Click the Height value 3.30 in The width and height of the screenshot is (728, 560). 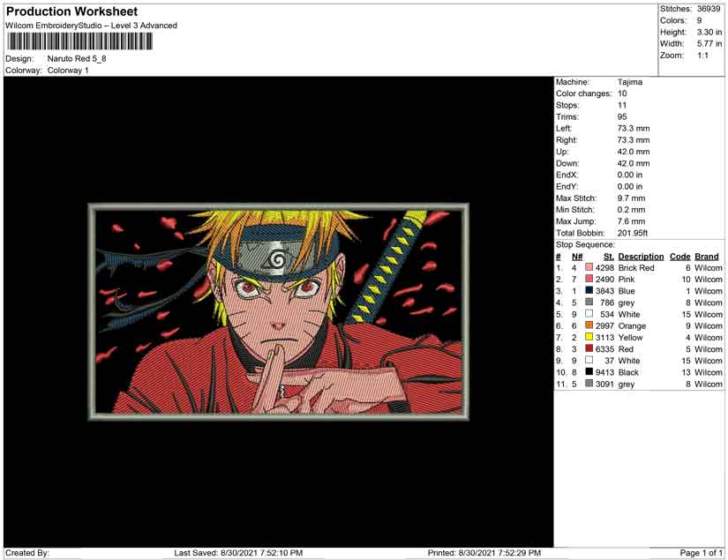(x=709, y=32)
